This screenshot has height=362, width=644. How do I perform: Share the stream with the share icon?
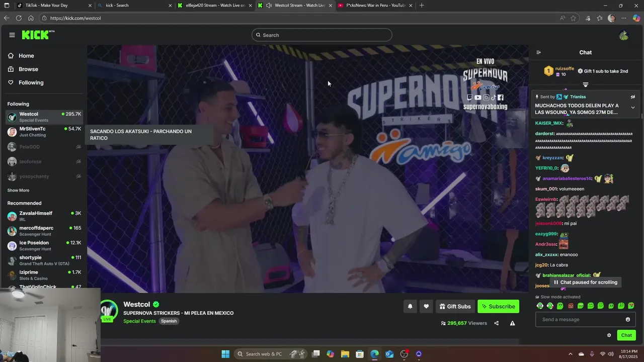pos(496,323)
